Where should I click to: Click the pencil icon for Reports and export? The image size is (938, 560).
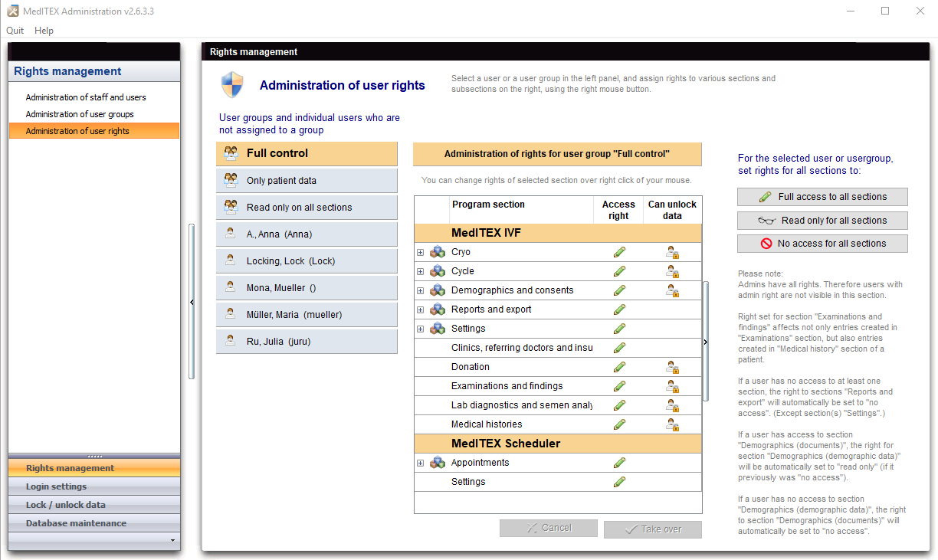click(x=619, y=309)
